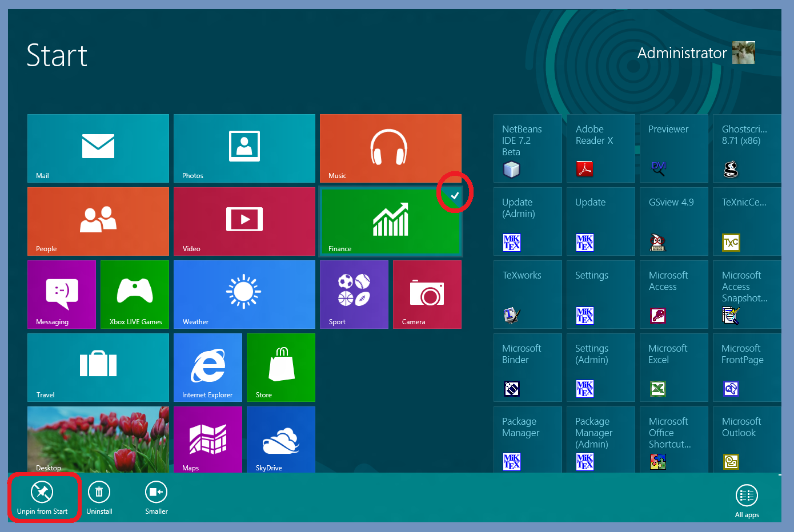Open the People tile
The image size is (794, 532).
[98, 221]
